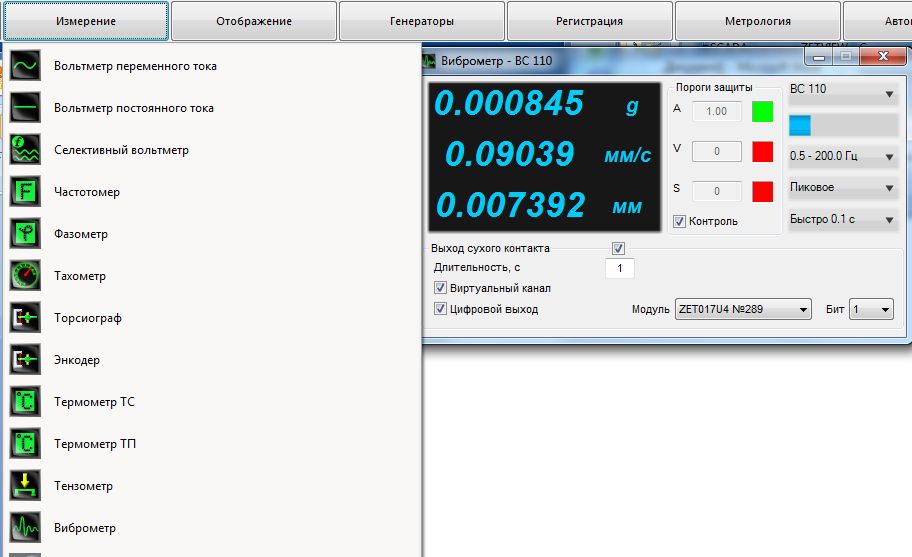
Task: Open the ВС 110 channel dropdown
Action: [x=843, y=92]
